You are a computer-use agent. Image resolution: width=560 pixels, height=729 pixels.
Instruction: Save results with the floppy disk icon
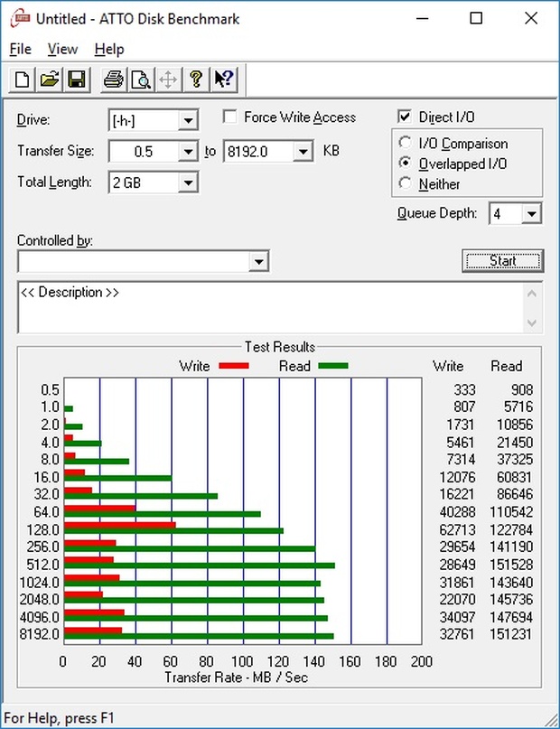pos(77,79)
